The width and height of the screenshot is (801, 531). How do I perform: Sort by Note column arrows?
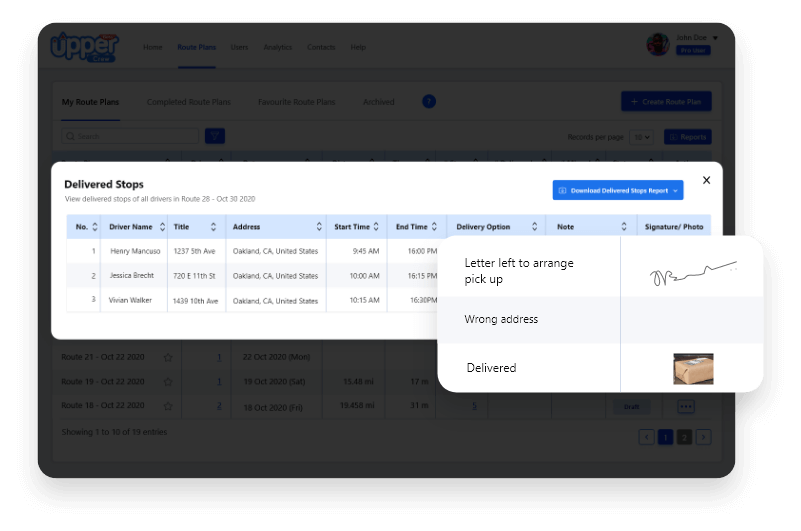pos(624,226)
